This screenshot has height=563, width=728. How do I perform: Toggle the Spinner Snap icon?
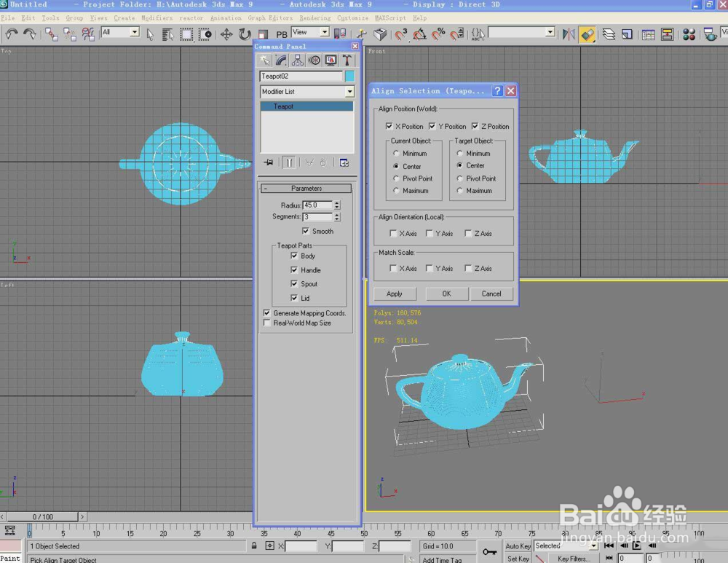point(457,34)
